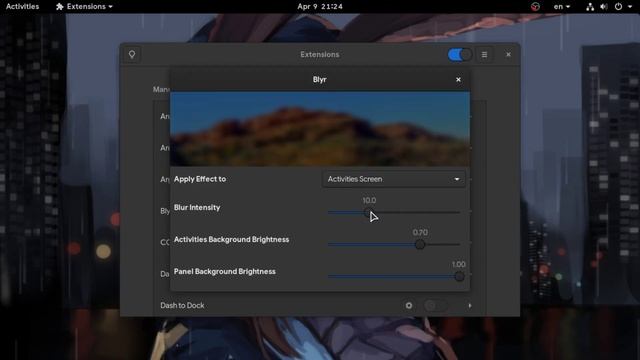Click the Activities Background Brightness label

[231, 240]
